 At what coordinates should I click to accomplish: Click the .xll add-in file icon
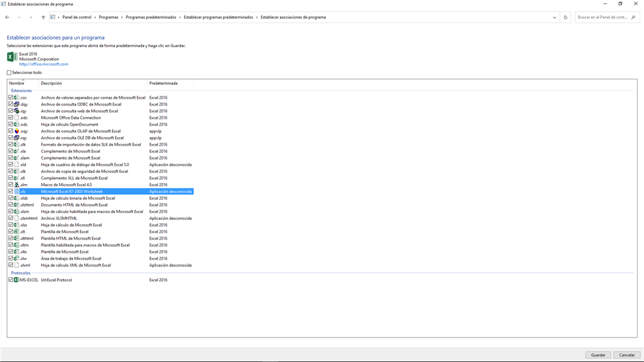(x=16, y=178)
